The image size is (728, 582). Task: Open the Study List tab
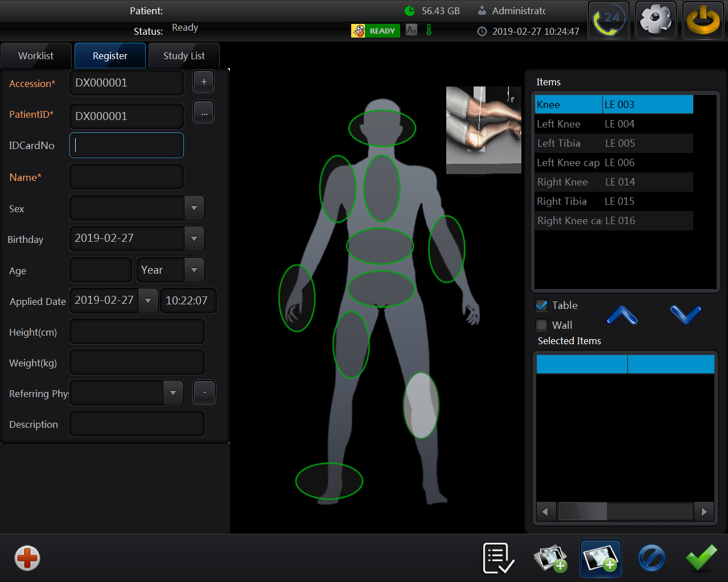click(184, 56)
